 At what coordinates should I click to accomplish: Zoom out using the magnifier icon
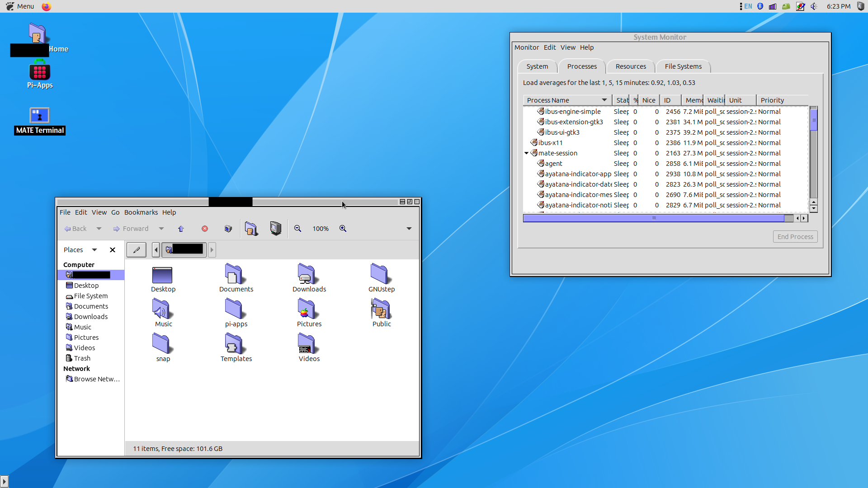297,229
